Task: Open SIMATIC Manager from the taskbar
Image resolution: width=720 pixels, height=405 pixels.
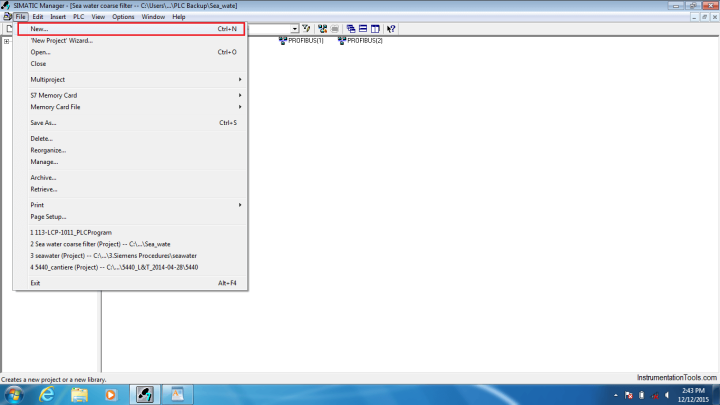Action: pyautogui.click(x=145, y=394)
